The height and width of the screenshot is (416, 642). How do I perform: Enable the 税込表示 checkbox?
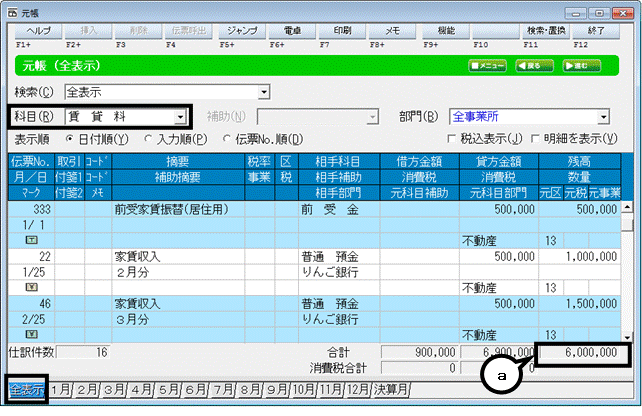[x=452, y=139]
